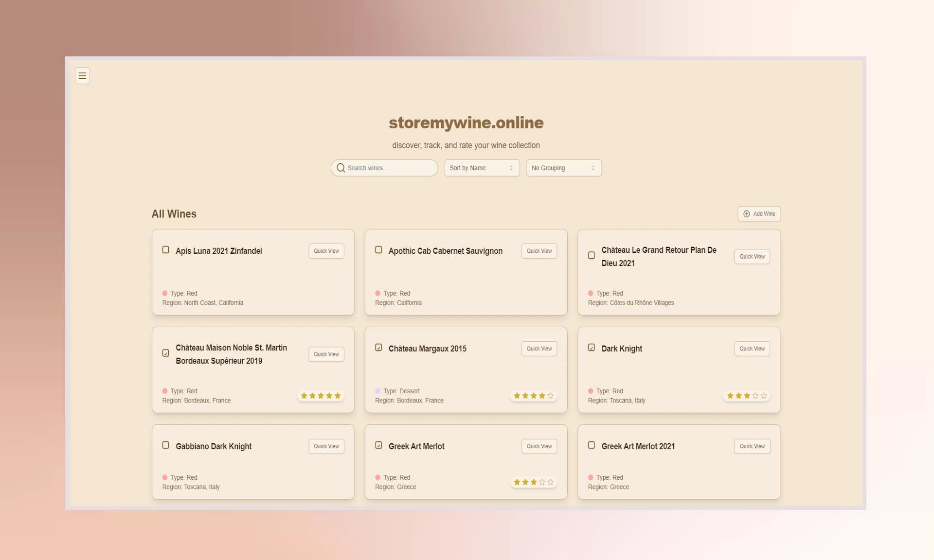Click fourth star on Greek Art Merlot rating
Viewport: 934px width, 560px height.
pyautogui.click(x=542, y=482)
